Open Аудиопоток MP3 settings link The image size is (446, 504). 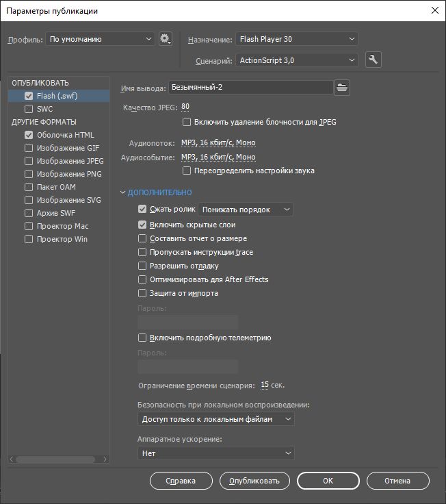click(218, 142)
